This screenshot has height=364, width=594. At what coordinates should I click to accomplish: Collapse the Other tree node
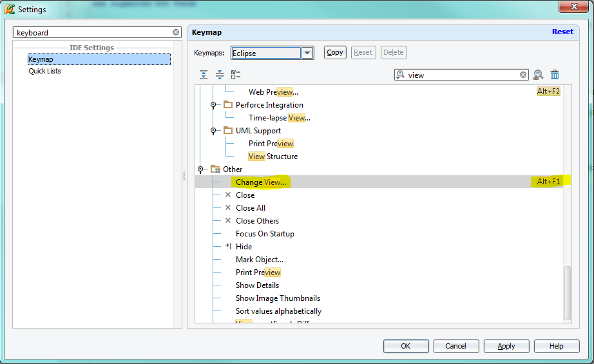pos(200,169)
